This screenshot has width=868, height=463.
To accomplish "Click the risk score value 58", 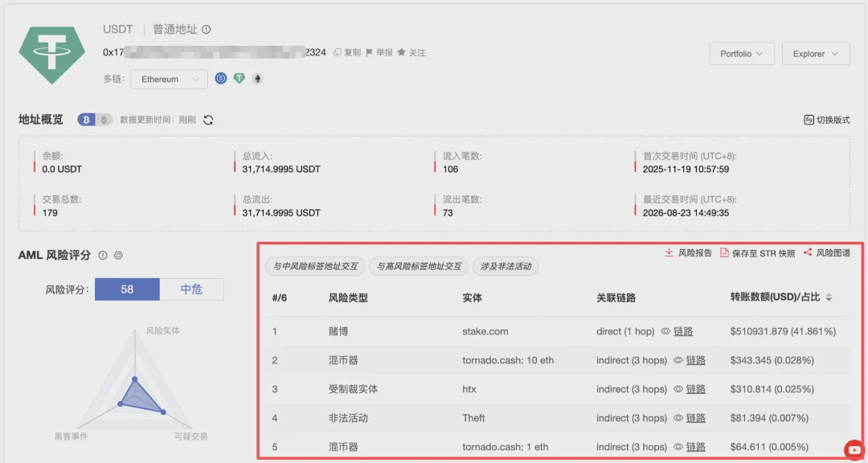I will tap(127, 289).
